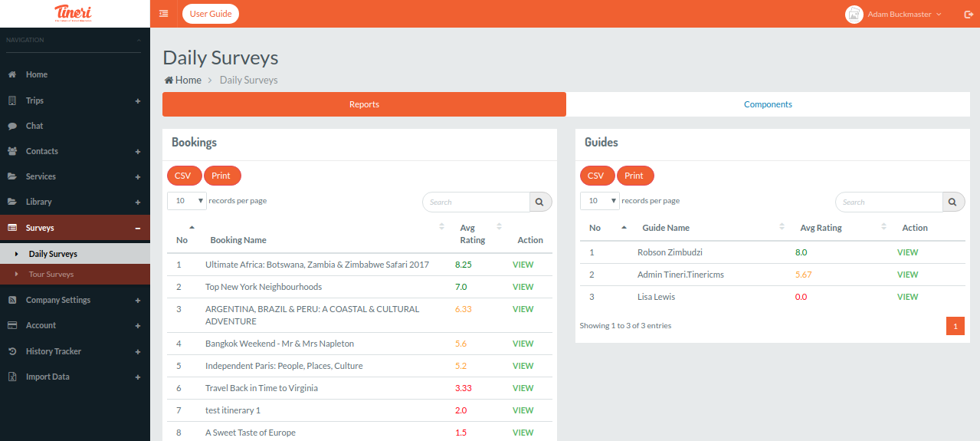View Top New York Neighbourhoods booking
The height and width of the screenshot is (441, 980).
(523, 287)
